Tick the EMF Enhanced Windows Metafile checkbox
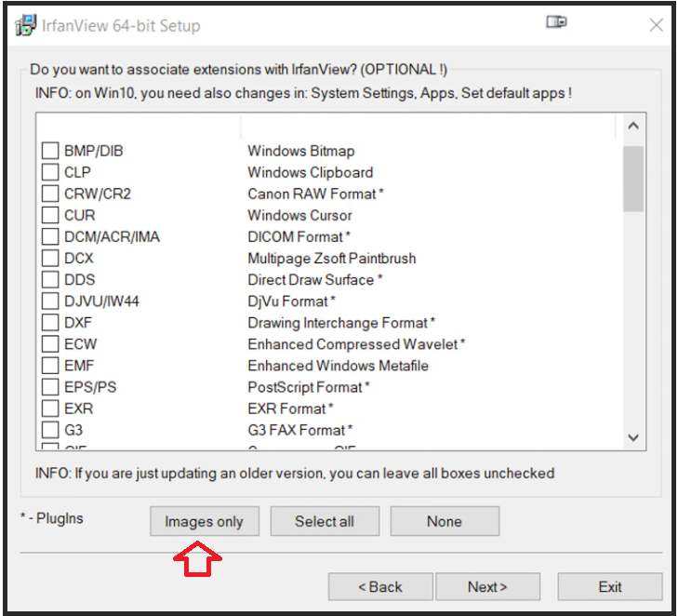Viewport: 678px width, 616px height. coord(50,366)
